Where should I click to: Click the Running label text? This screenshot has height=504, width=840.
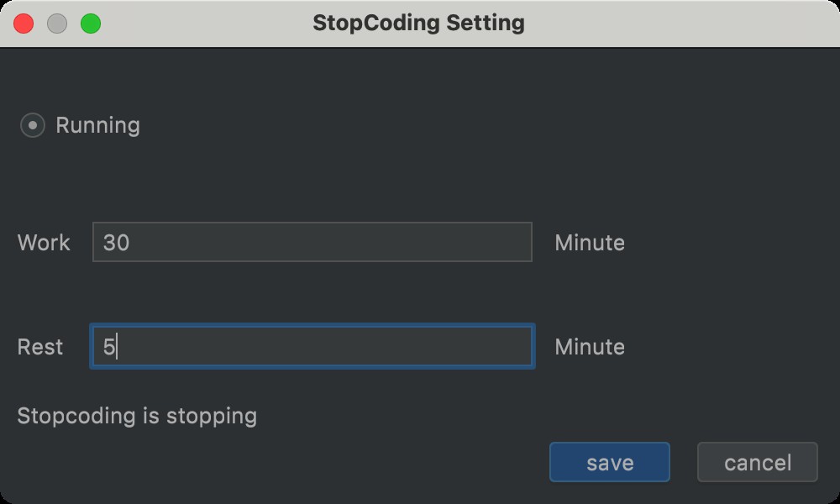(97, 126)
